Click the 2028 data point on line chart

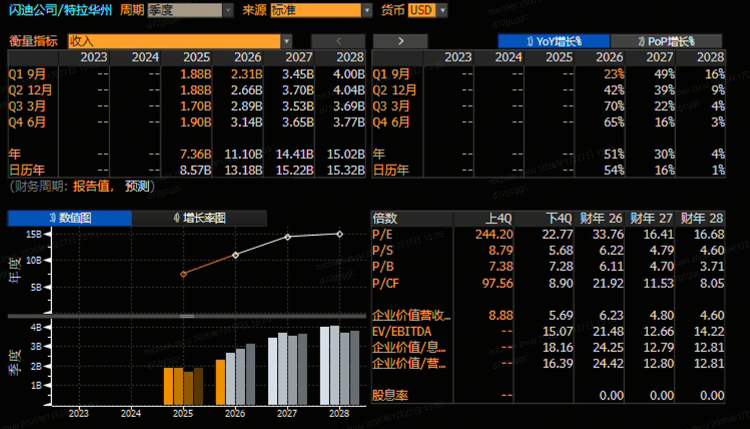tap(339, 234)
